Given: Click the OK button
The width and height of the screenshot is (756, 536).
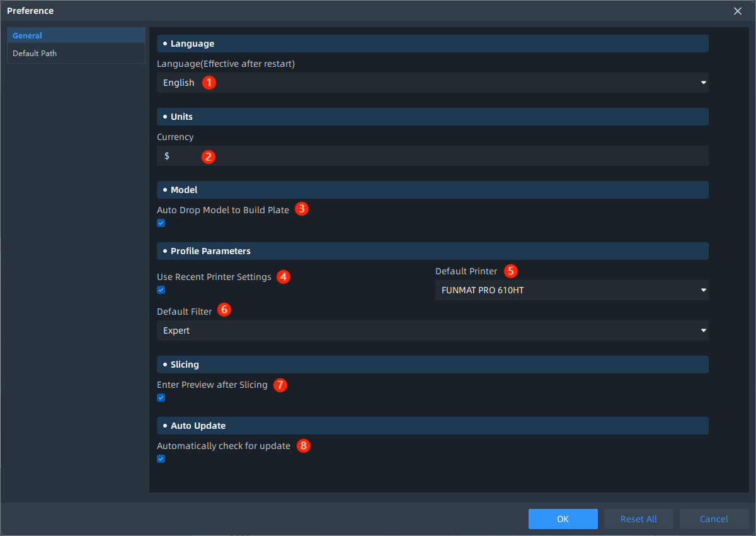Looking at the screenshot, I should click(x=563, y=518).
